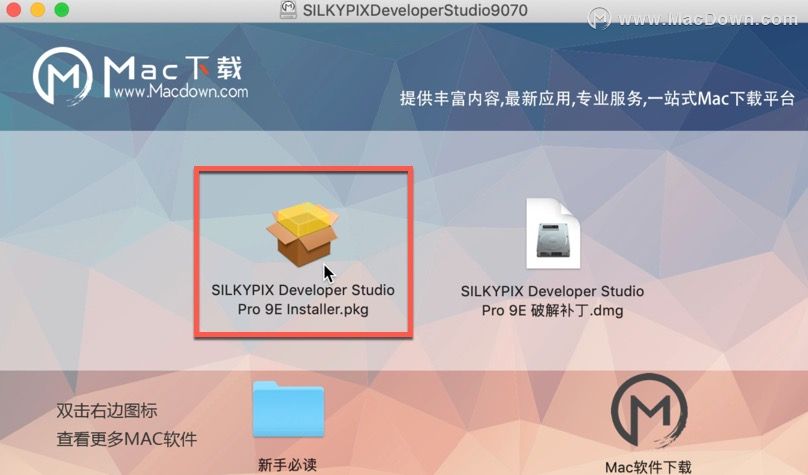Image resolution: width=808 pixels, height=475 pixels.
Task: Select the Mac软件下载 label text
Action: click(x=648, y=467)
